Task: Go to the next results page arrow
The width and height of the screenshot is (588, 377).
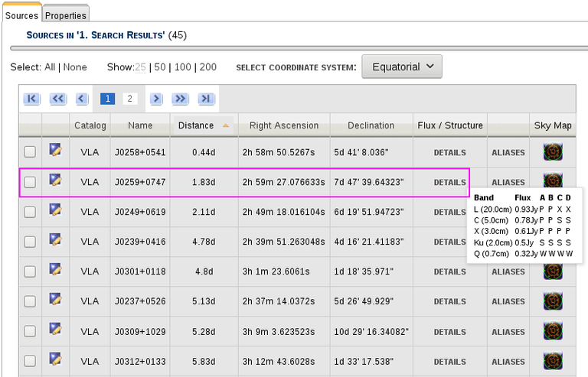Action: [x=156, y=99]
